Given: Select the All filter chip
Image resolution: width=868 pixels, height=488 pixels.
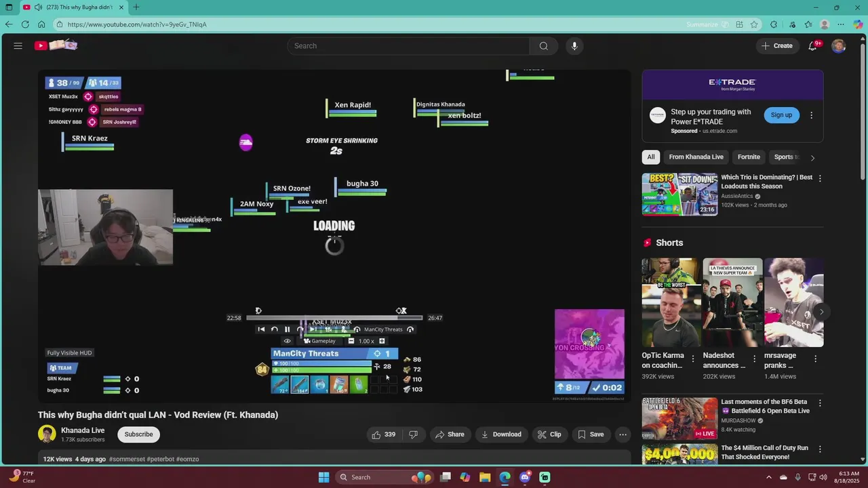Looking at the screenshot, I should (651, 157).
